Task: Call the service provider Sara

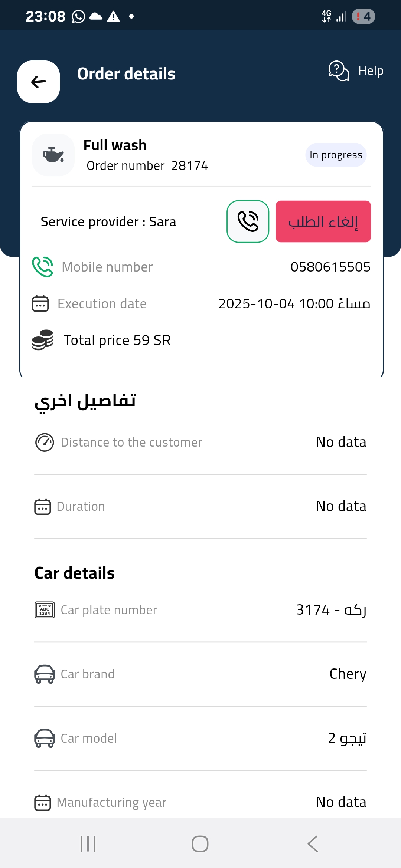Action: tap(248, 221)
